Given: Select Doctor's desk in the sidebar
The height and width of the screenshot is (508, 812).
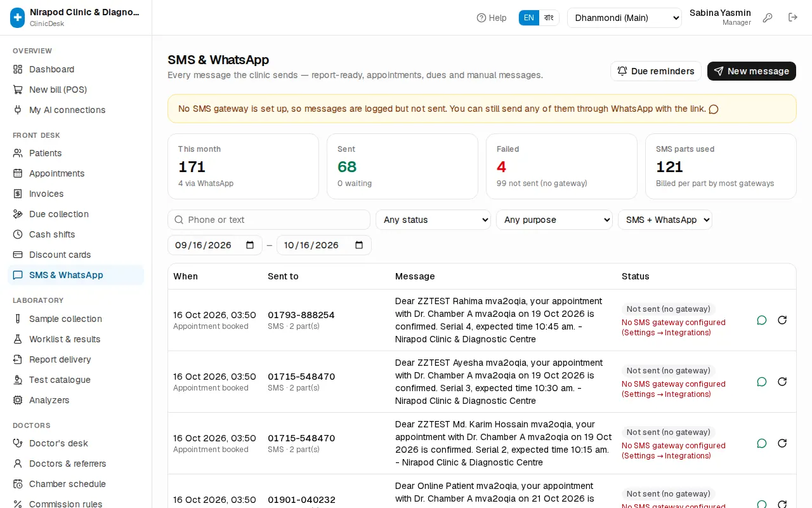Looking at the screenshot, I should [x=76, y=443].
